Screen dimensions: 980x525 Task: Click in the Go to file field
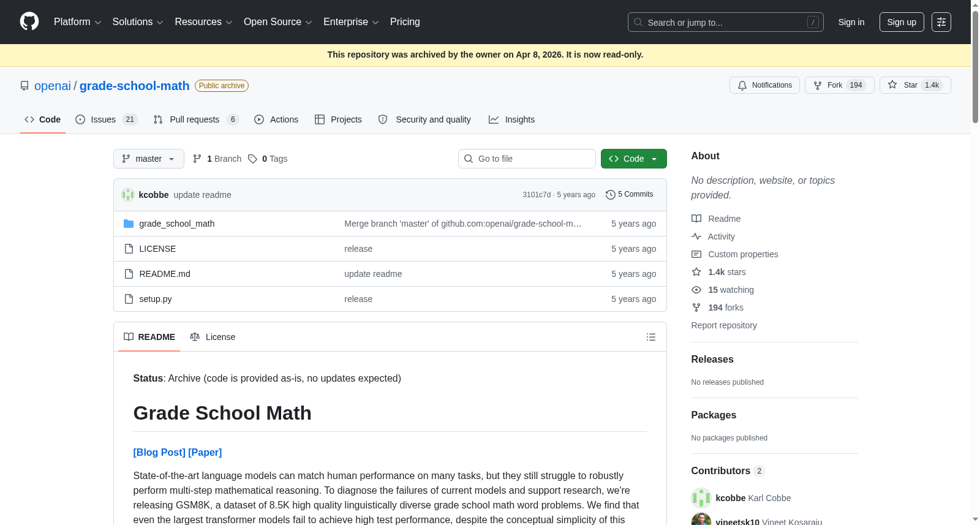click(527, 159)
